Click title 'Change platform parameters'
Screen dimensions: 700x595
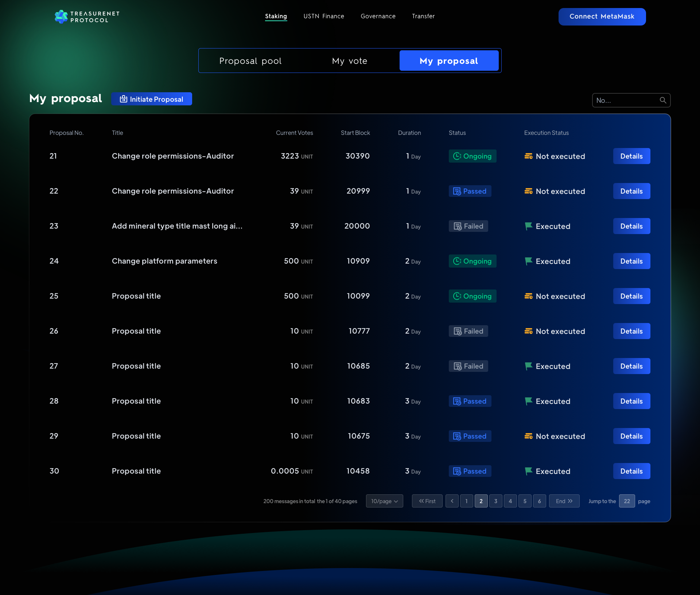pyautogui.click(x=164, y=261)
